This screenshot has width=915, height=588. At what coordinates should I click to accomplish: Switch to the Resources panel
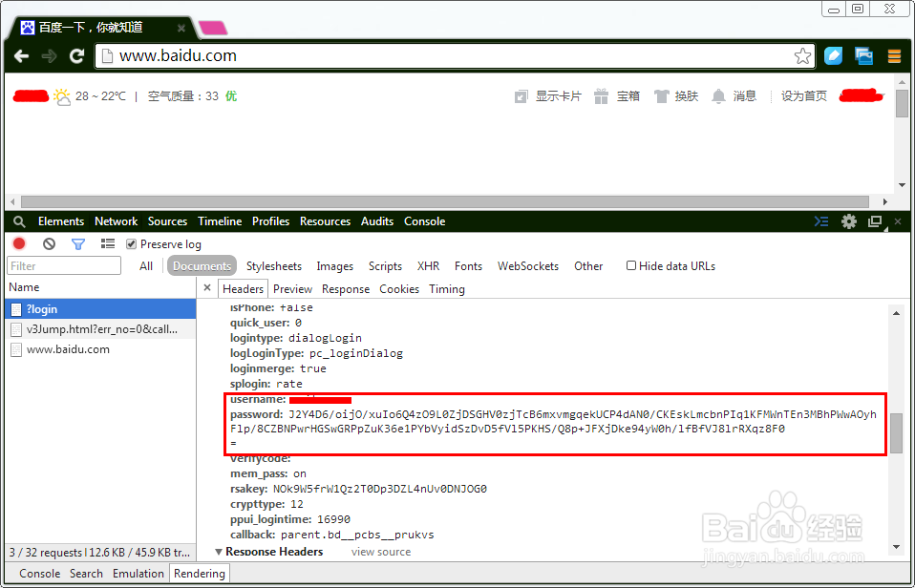[x=325, y=221]
